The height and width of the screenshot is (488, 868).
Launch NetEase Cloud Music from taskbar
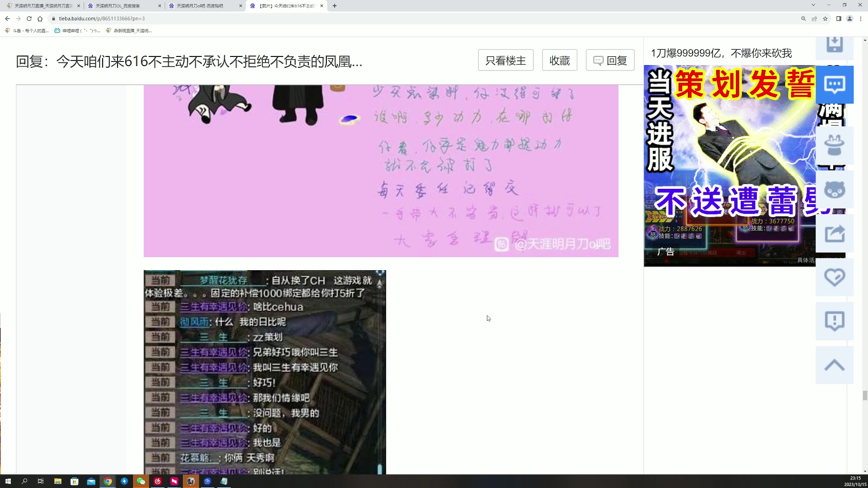point(158,481)
